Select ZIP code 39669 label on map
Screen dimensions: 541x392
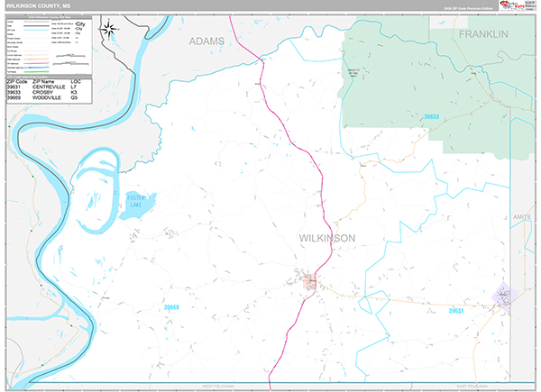click(x=170, y=308)
